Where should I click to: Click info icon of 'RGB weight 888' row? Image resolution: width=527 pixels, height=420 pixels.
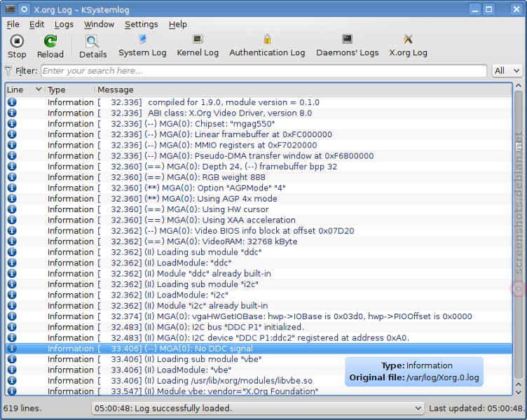point(12,177)
